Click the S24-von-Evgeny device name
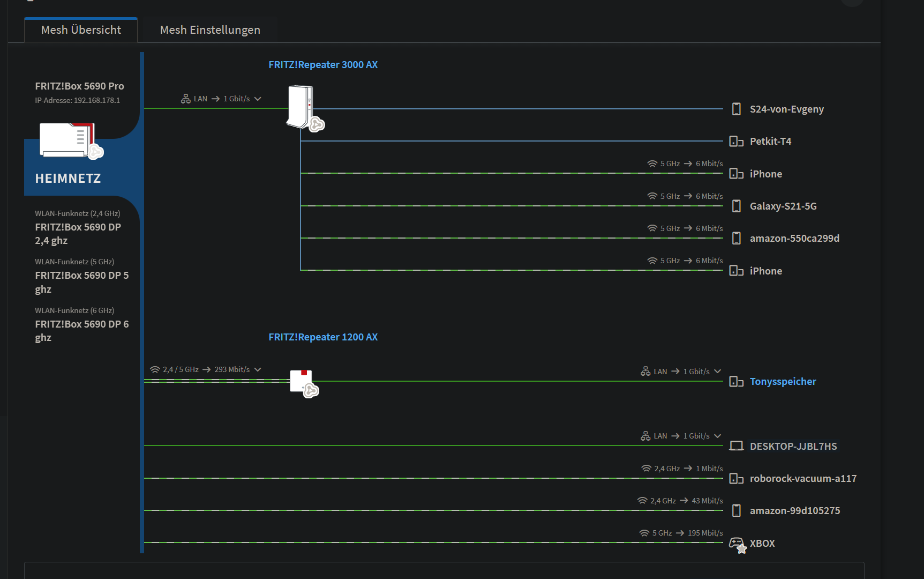924x579 pixels. 787,109
